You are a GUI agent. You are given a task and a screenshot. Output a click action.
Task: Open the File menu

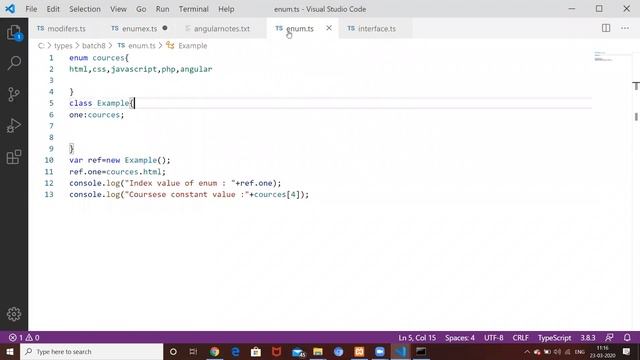click(x=31, y=9)
